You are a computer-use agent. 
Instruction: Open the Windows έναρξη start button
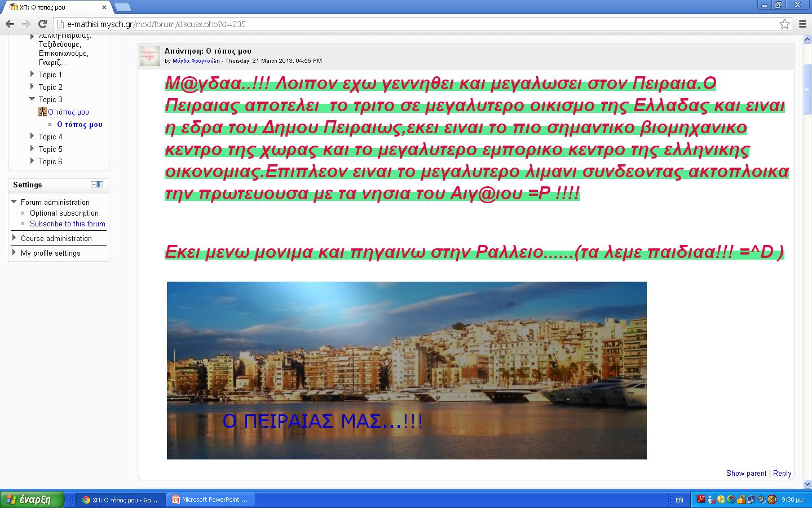click(x=32, y=500)
